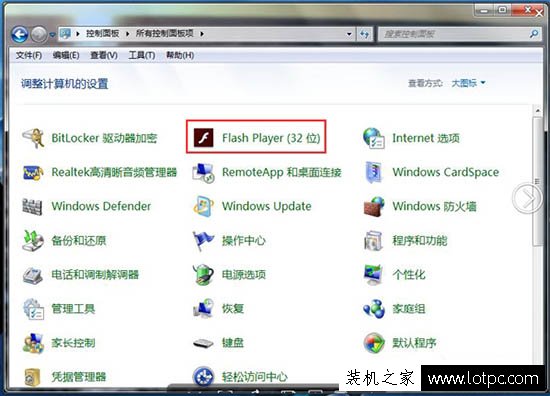Expand the arrow before 控制面板 breadcrumb
The width and height of the screenshot is (550, 396).
coord(78,34)
